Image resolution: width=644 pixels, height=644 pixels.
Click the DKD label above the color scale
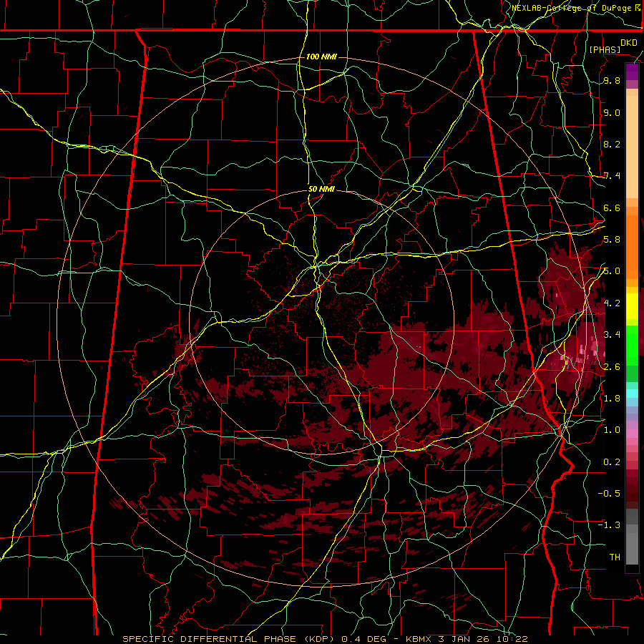pos(629,43)
